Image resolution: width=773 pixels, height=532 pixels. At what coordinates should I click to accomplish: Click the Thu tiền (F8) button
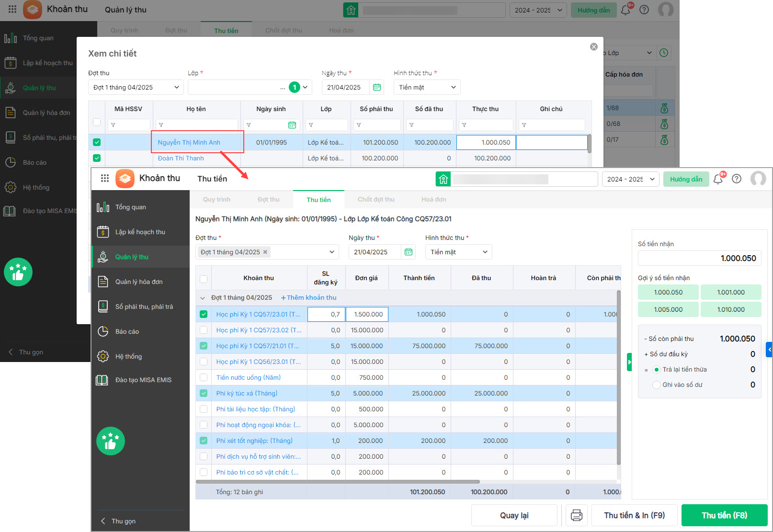point(724,515)
